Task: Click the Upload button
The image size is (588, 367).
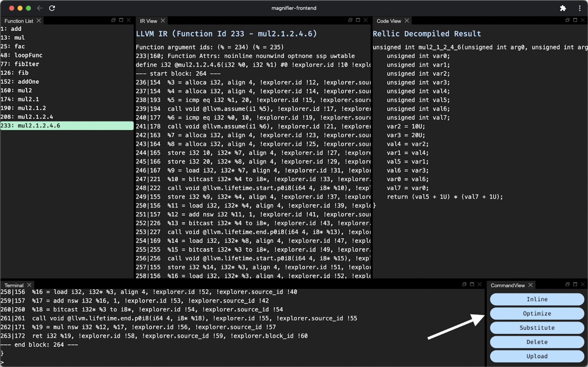Action: [537, 356]
